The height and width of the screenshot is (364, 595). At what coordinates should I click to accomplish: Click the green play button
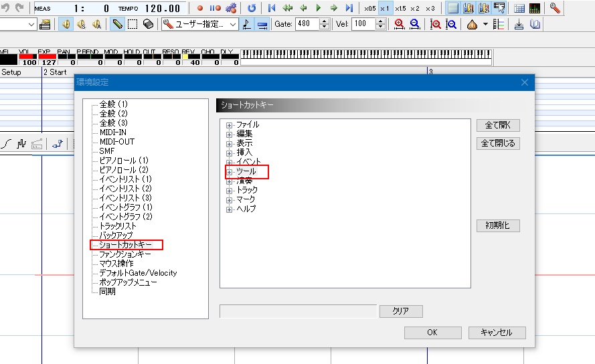coord(319,8)
